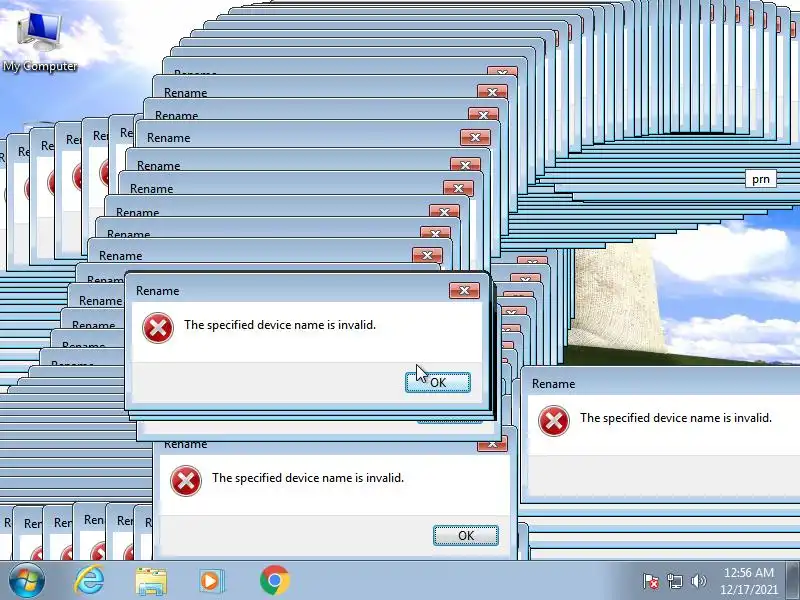Open Windows Explorer from the taskbar
The height and width of the screenshot is (600, 800).
point(151,581)
